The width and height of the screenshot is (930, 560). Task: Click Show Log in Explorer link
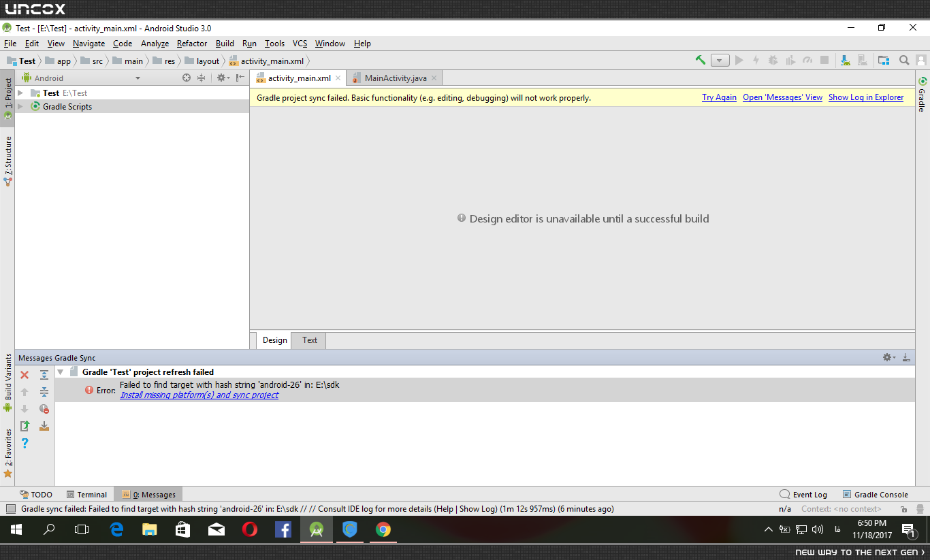(866, 97)
